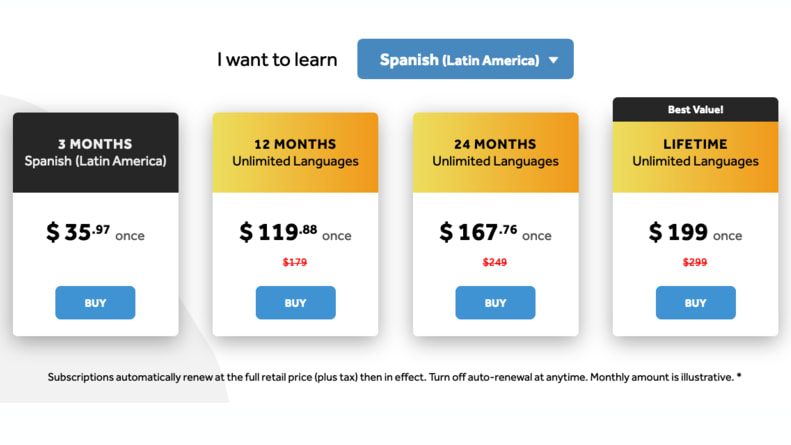Buy the 3 Months Spanish plan
The image size is (791, 445).
click(x=95, y=303)
